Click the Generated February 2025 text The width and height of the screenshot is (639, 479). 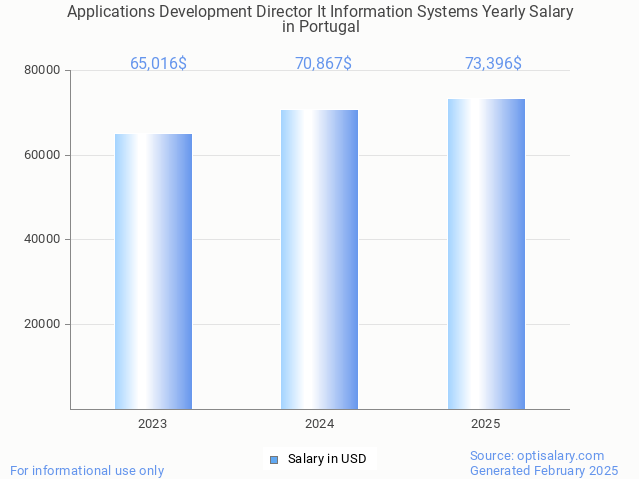click(544, 471)
